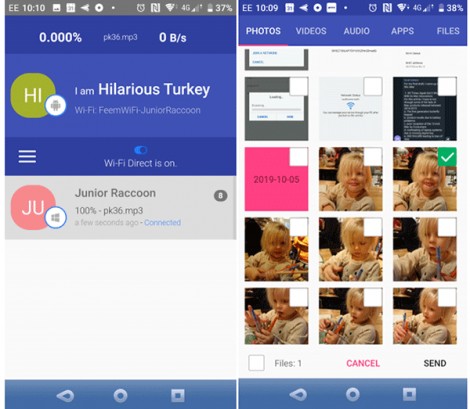Switch to the PHOTOS tab

click(x=263, y=31)
